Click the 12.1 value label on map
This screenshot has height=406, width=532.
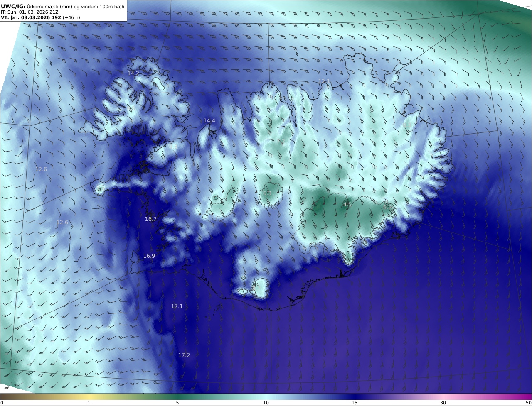pos(324,81)
